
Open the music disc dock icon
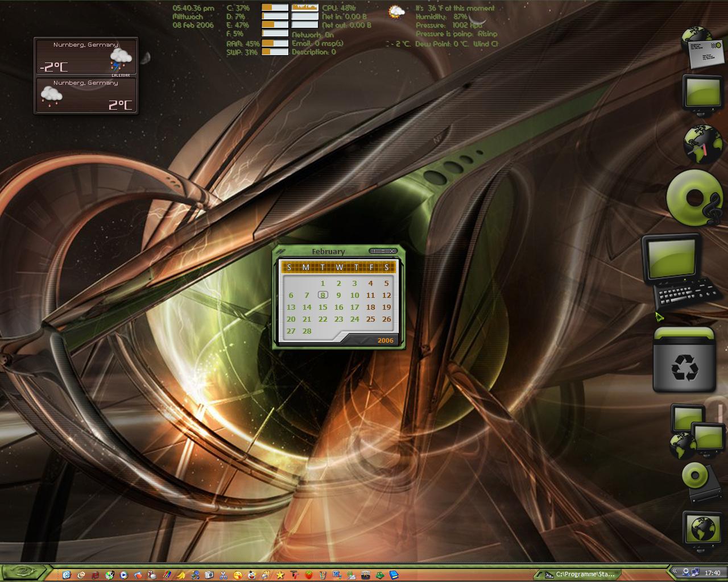[x=694, y=198]
